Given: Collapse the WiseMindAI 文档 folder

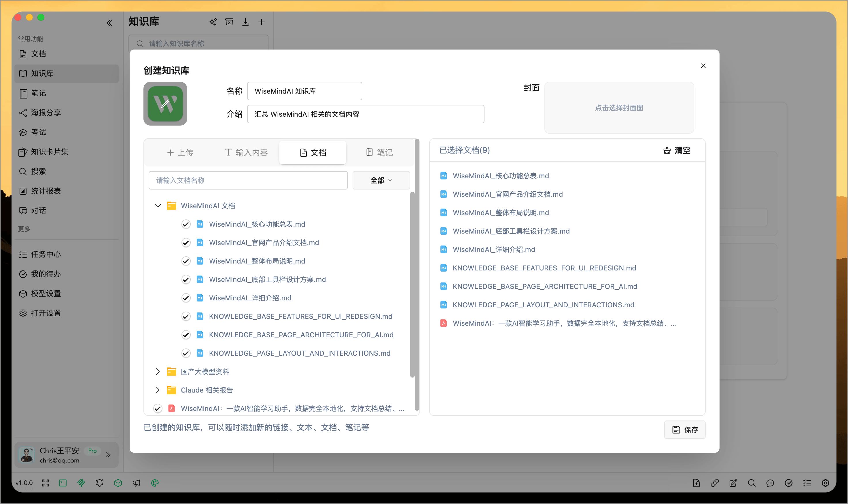Looking at the screenshot, I should (x=158, y=205).
